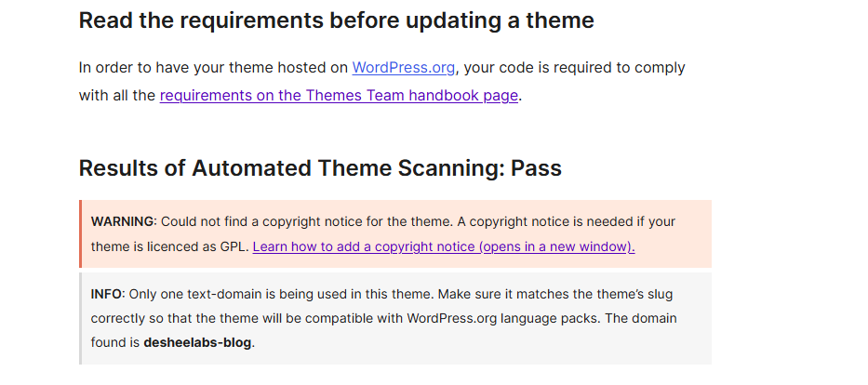Open the WordPress.org link
The height and width of the screenshot is (385, 868).
click(404, 68)
